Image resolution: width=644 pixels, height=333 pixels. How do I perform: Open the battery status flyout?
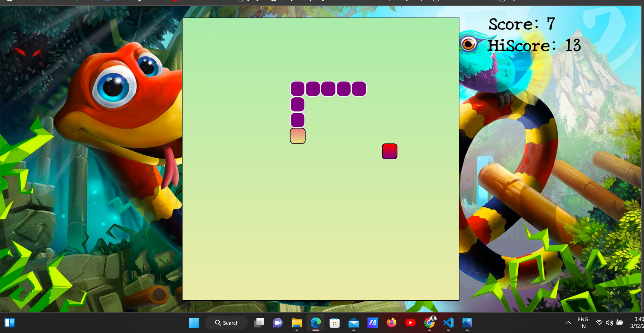[x=620, y=323]
